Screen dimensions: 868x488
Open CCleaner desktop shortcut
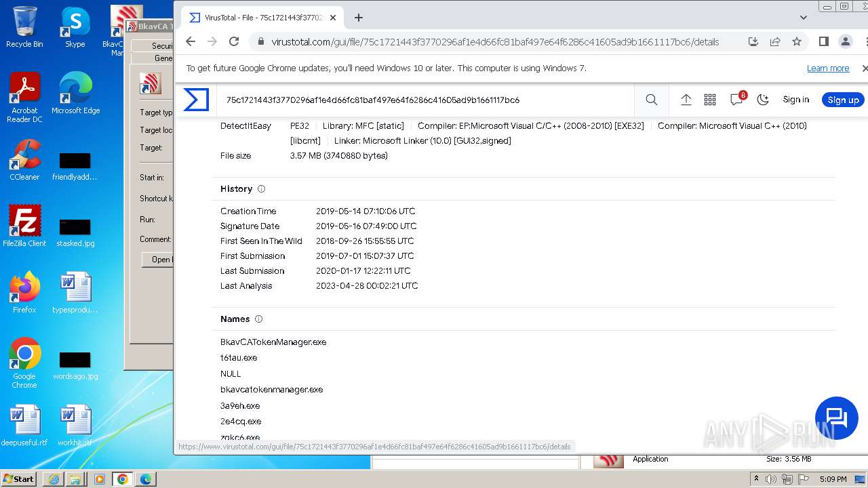24,160
